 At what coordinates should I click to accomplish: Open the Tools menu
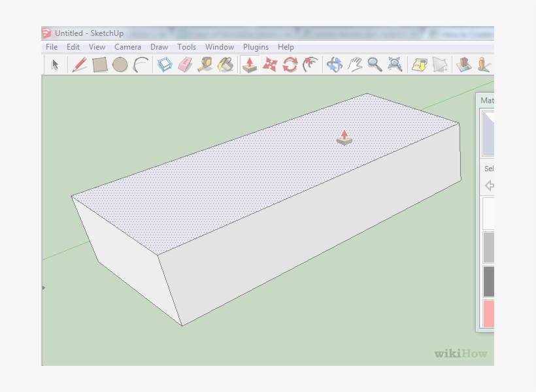click(186, 46)
